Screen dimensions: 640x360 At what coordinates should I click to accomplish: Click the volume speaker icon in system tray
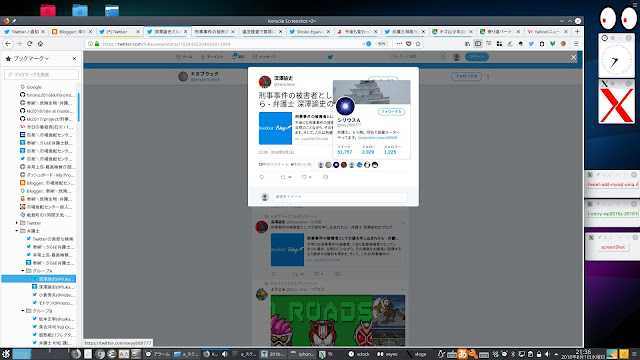(x=548, y=354)
